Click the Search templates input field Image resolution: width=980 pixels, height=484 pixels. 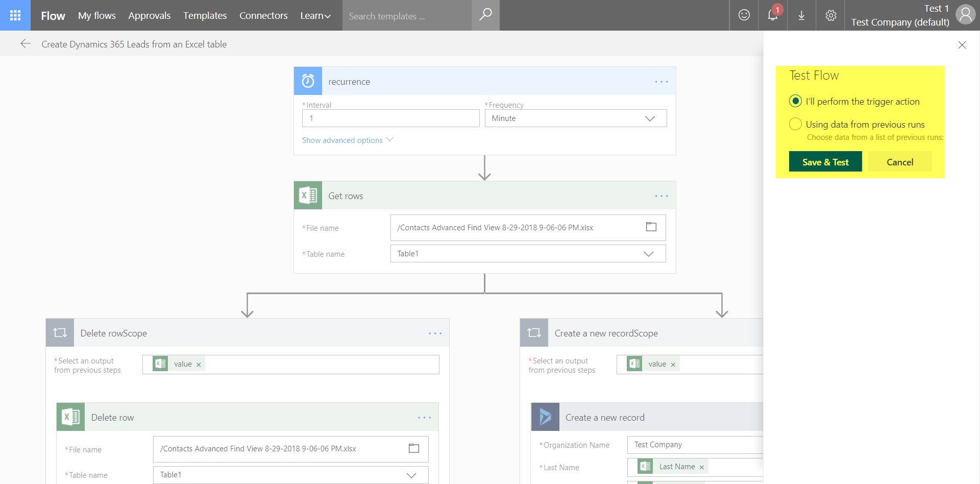pyautogui.click(x=407, y=16)
